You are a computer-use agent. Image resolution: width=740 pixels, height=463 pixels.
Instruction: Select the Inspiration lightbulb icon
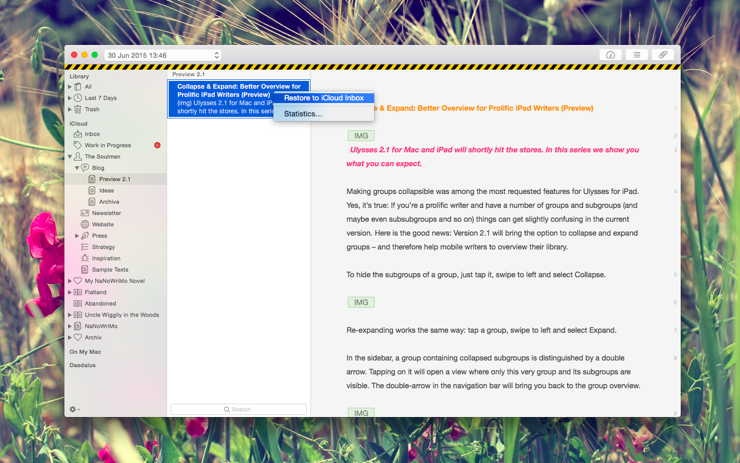coord(85,258)
